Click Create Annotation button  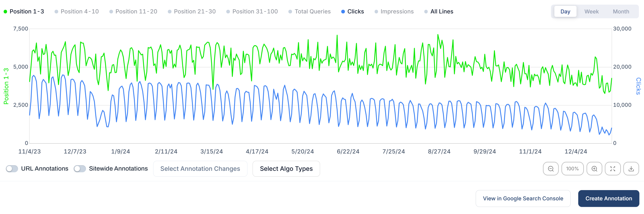tap(608, 198)
